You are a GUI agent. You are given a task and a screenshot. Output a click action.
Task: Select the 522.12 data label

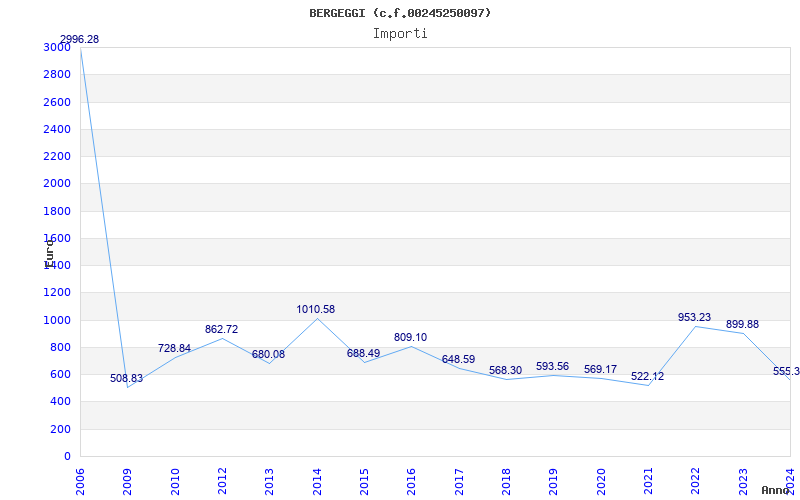(647, 377)
